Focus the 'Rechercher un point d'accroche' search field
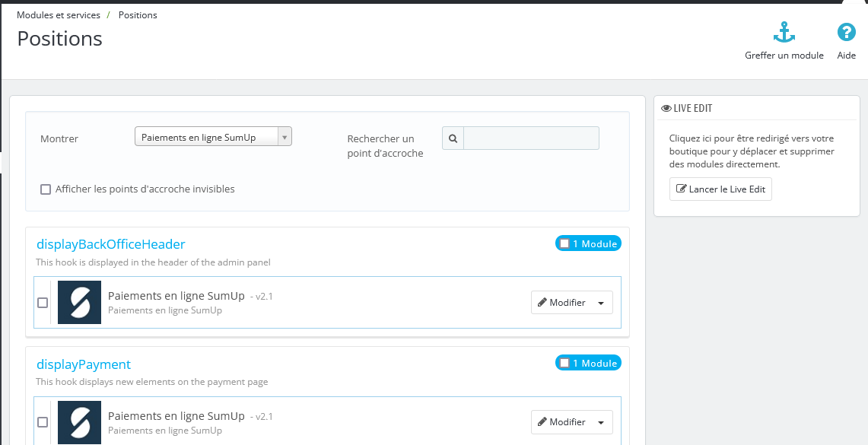 pos(532,138)
